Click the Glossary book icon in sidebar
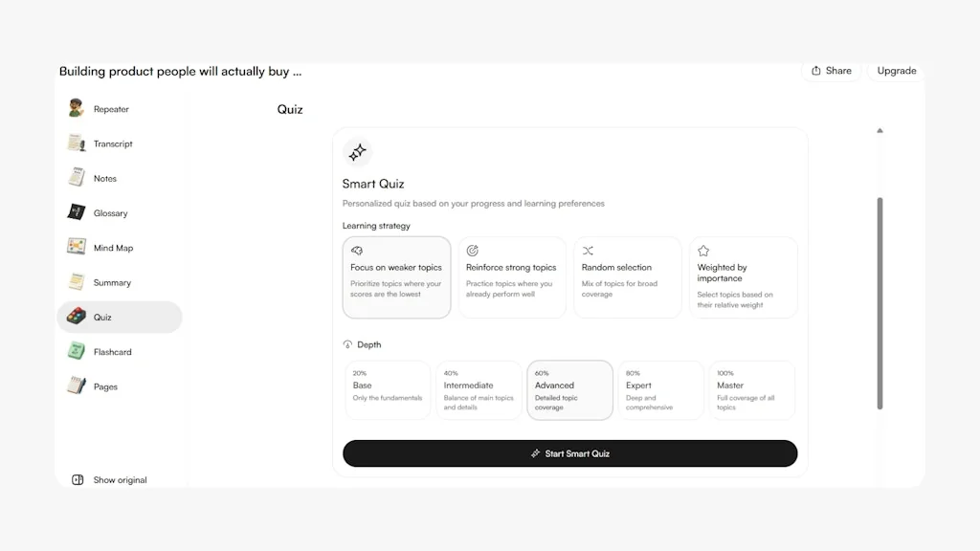This screenshot has height=551, width=980. [76, 212]
